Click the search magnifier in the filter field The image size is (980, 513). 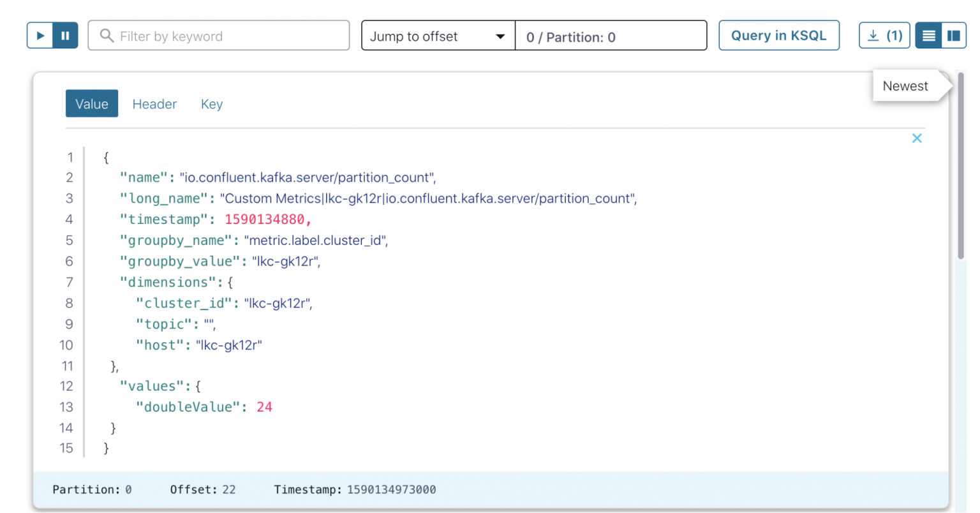pyautogui.click(x=107, y=36)
